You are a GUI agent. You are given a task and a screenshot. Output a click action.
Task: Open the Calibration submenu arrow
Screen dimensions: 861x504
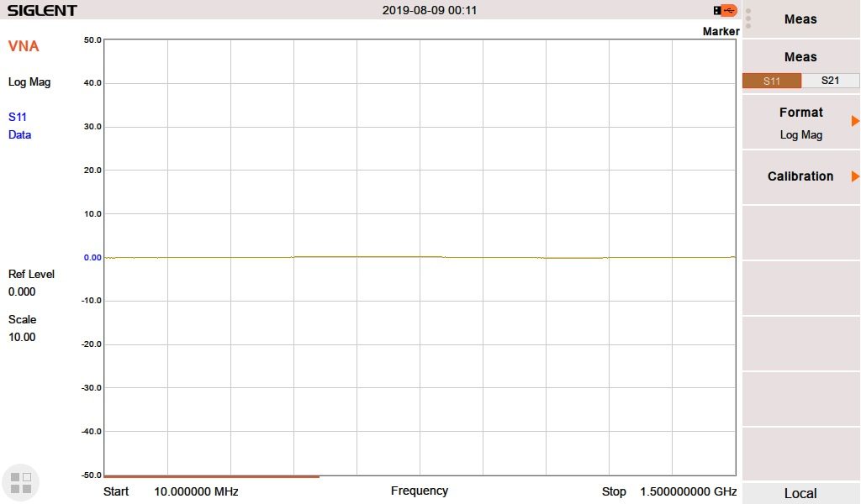pos(855,176)
